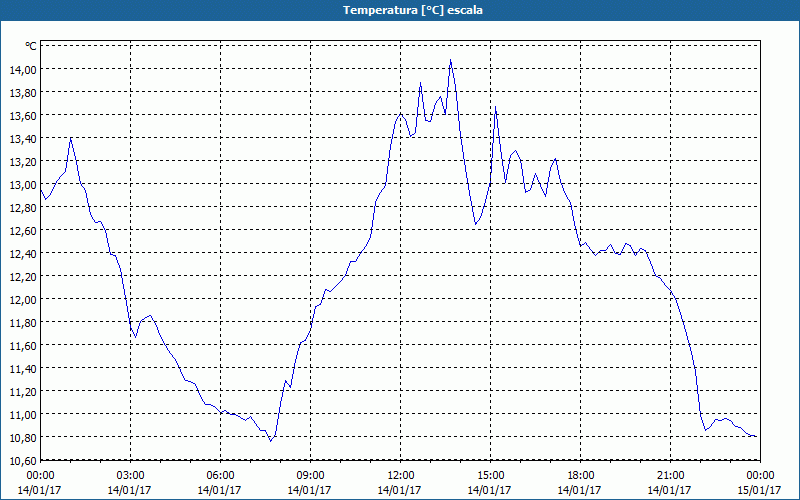Select the 13,80 y-axis label
Screen dimensions: 800x500
[x=23, y=93]
